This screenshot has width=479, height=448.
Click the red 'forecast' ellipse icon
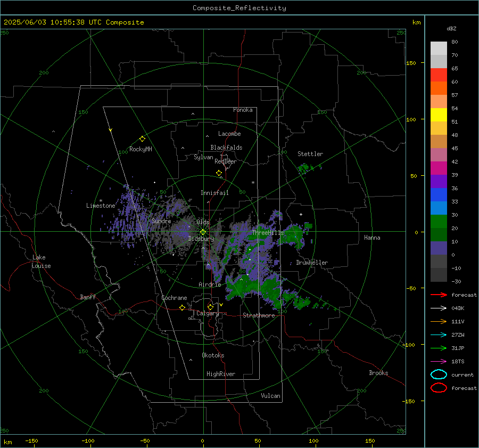click(x=439, y=388)
